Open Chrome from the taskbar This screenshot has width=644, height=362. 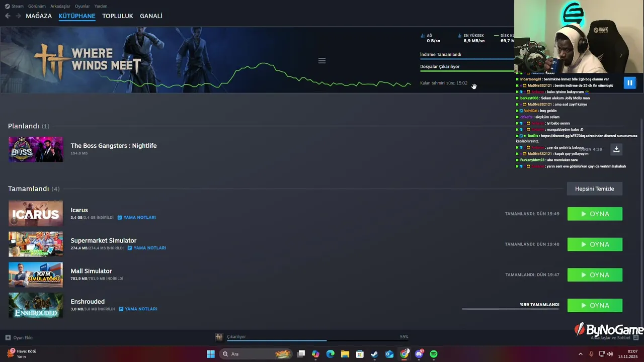click(x=404, y=354)
